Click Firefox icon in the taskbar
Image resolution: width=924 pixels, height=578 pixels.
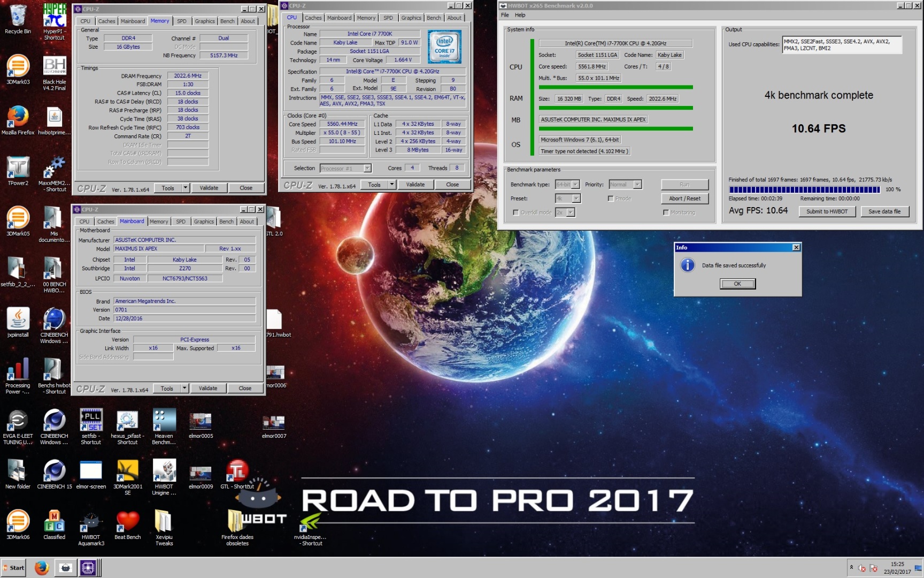pos(42,568)
